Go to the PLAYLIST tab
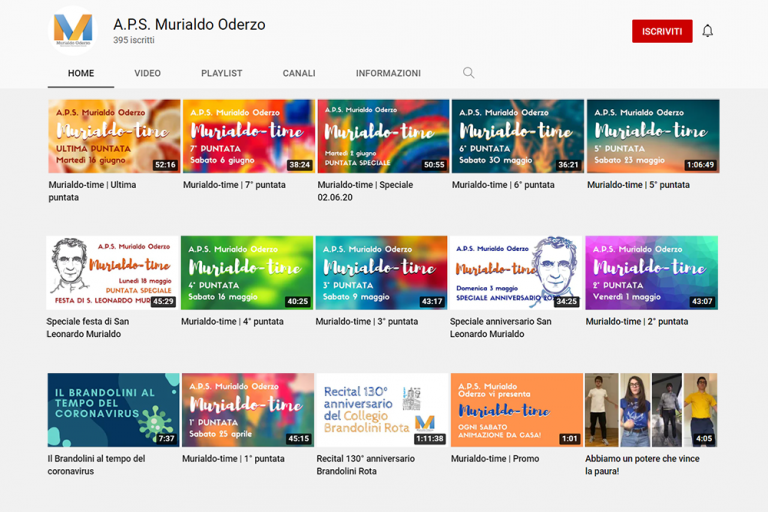The width and height of the screenshot is (768, 512). tap(221, 73)
